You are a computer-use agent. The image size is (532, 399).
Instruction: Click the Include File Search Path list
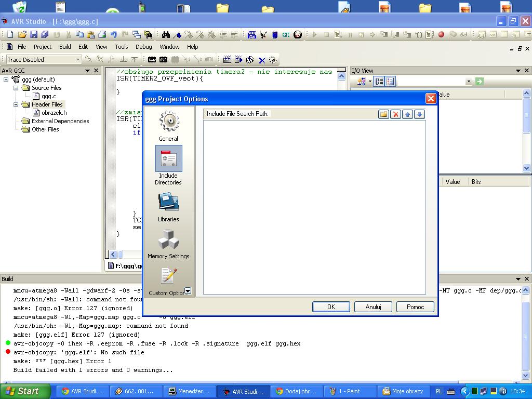(314, 207)
